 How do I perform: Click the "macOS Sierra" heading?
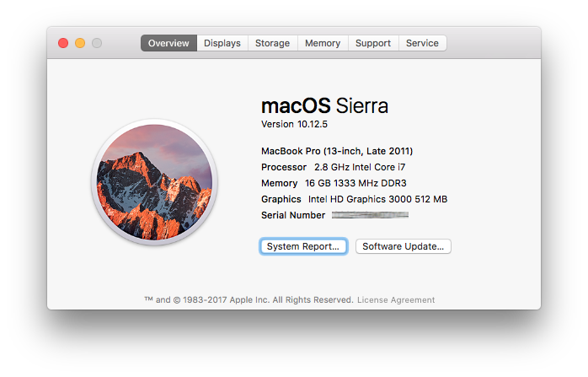click(325, 105)
